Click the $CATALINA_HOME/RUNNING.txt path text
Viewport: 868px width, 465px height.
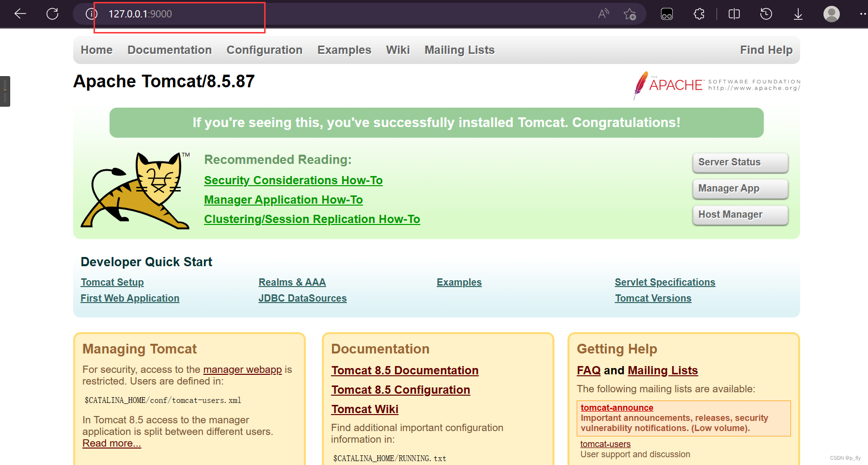(x=390, y=458)
